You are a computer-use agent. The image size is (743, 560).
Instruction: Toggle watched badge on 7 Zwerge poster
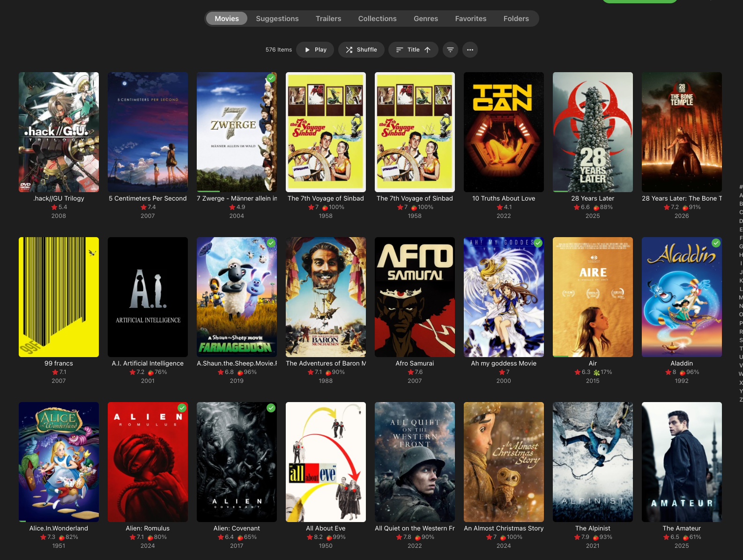(x=271, y=78)
